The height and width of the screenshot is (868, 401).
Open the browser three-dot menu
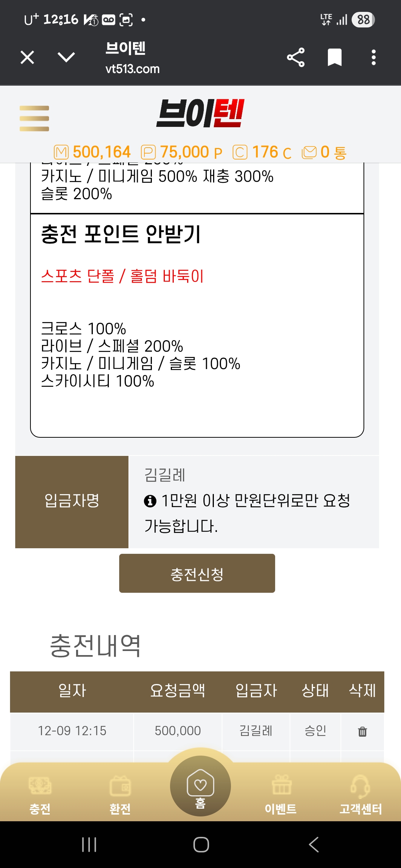pyautogui.click(x=374, y=57)
